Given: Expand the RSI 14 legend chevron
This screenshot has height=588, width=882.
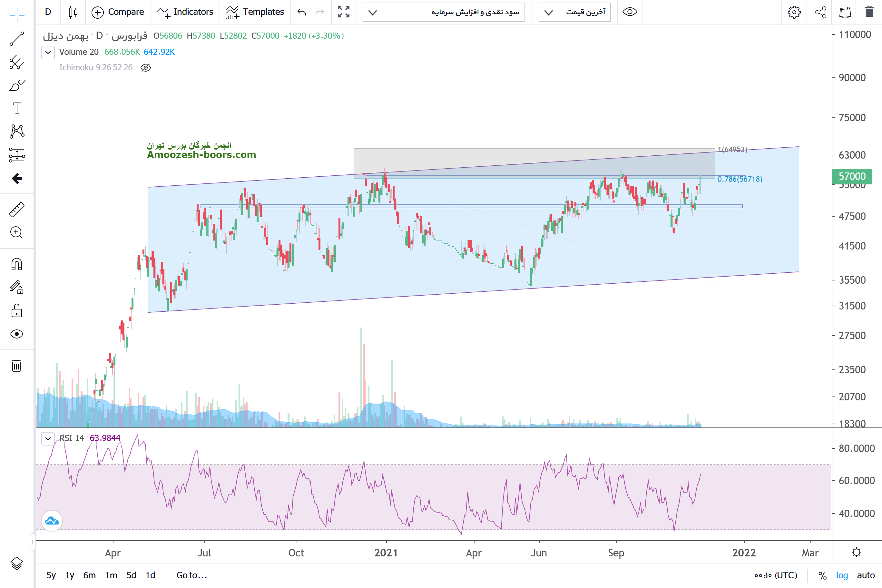Looking at the screenshot, I should (48, 438).
